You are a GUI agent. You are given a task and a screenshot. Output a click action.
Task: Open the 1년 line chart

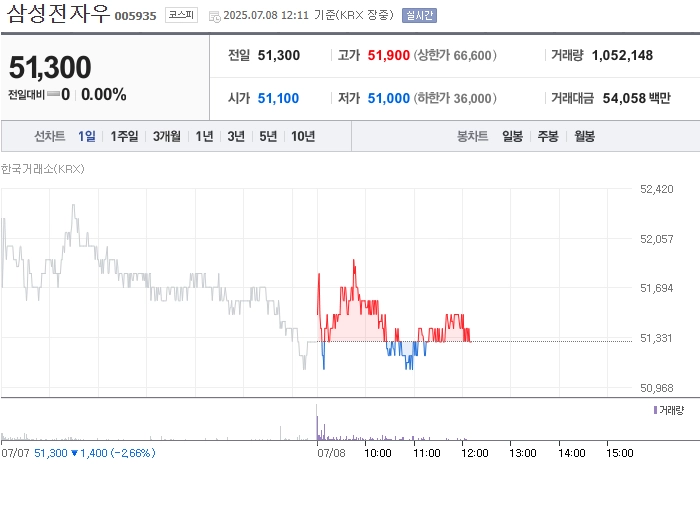(204, 136)
